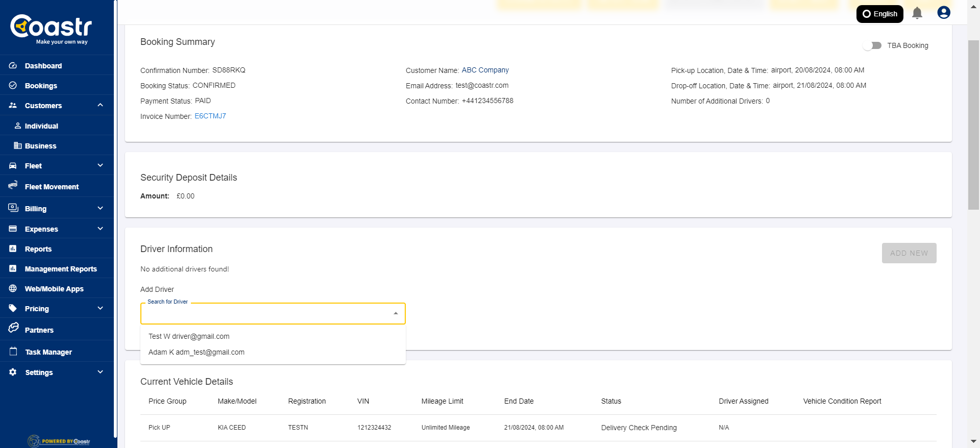The width and height of the screenshot is (980, 448).
Task: Open the user account profile icon
Action: [944, 13]
